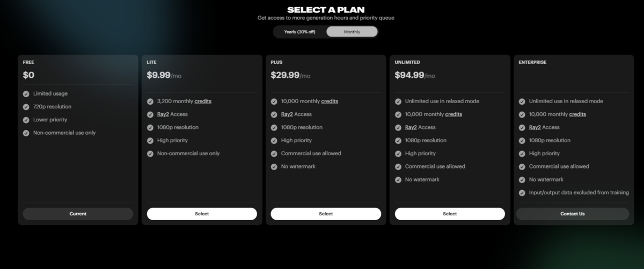
Task: Click checkmark icon beside 720p resolution
Action: (26, 107)
